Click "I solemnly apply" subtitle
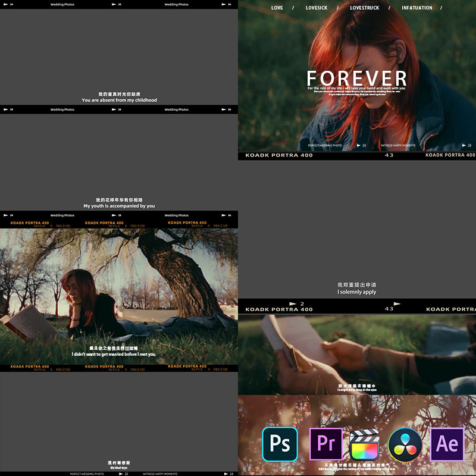 click(356, 292)
